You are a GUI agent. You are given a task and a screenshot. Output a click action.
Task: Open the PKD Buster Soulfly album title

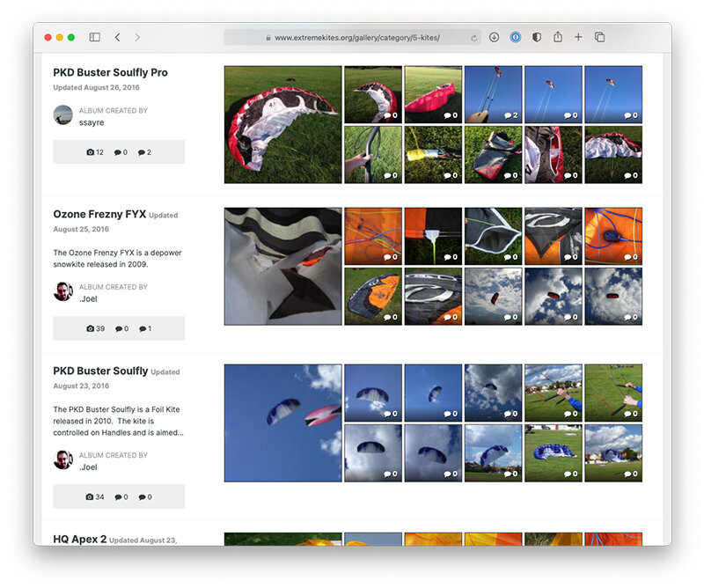(x=100, y=371)
